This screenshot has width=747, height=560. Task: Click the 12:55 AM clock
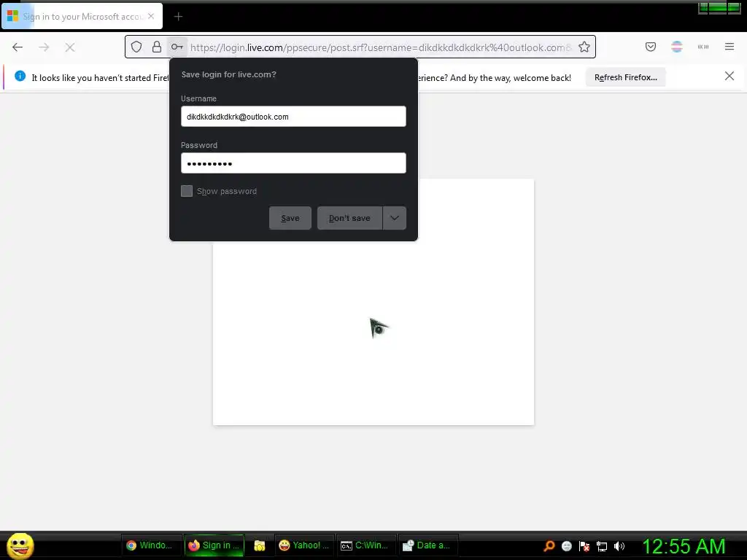coord(684,546)
